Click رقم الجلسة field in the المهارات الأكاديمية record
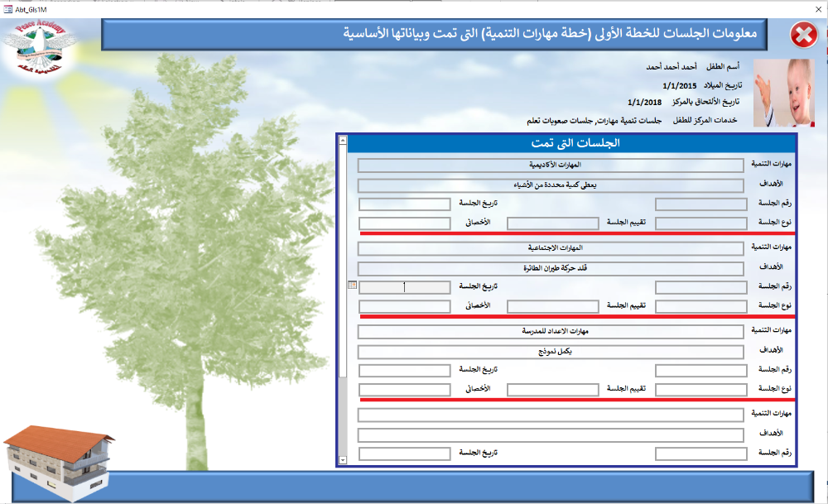Viewport: 828px width, 504px height. [701, 204]
